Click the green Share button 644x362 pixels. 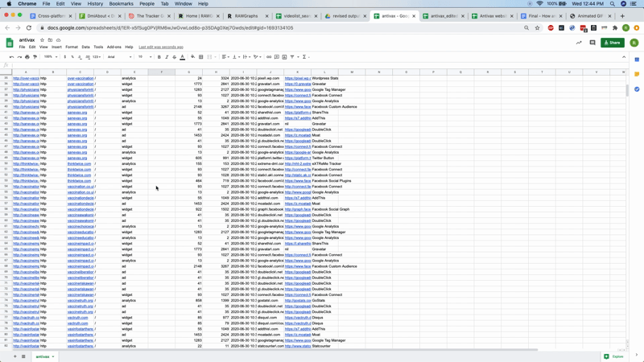[613, 43]
